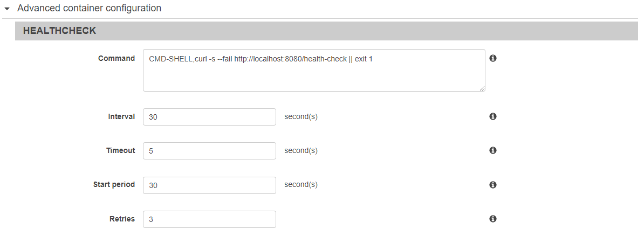The width and height of the screenshot is (644, 236).
Task: Open the info icon for Interval
Action: (494, 116)
